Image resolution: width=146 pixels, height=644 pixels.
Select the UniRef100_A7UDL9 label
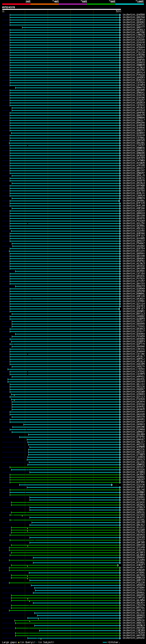pyautogui.click(x=134, y=507)
